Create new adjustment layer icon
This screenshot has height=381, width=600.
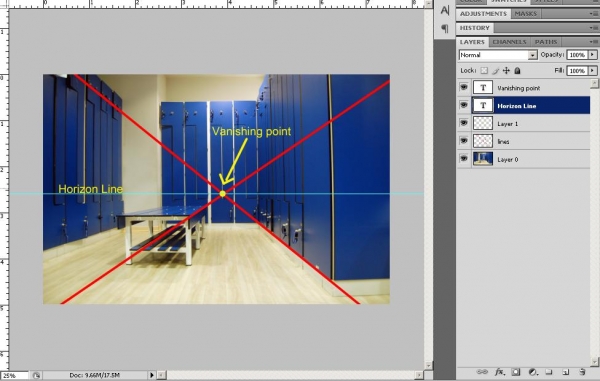[x=533, y=372]
